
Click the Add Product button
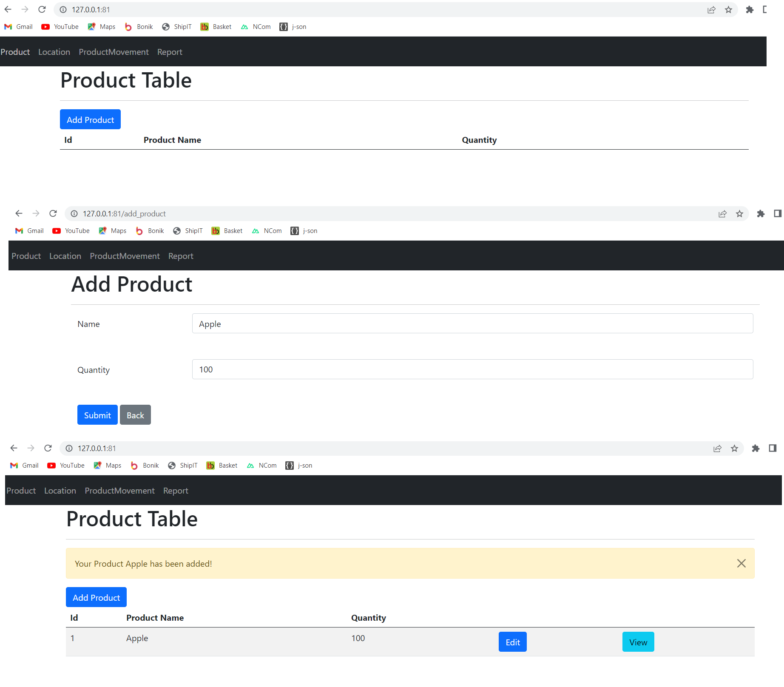coord(90,119)
